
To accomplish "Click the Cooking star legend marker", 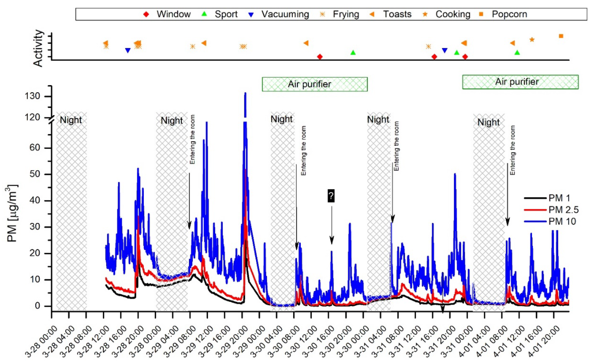I will point(425,14).
